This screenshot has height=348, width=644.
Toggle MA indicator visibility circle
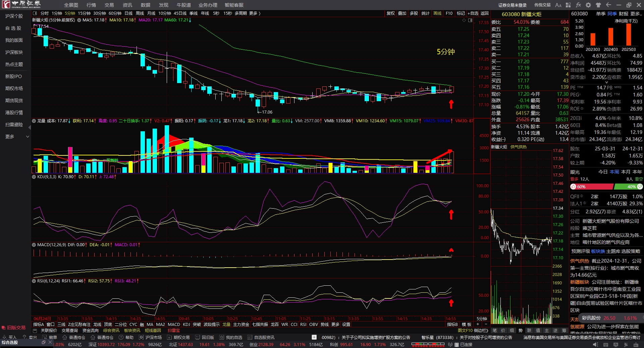(x=79, y=20)
